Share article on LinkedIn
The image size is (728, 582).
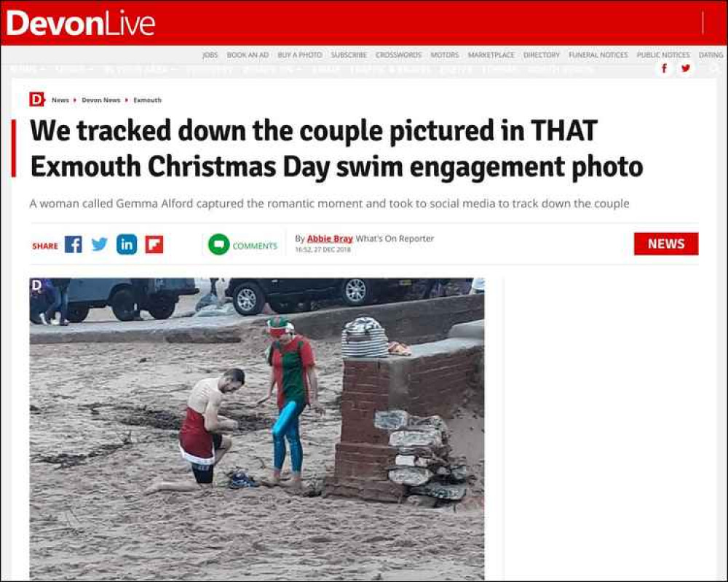tap(127, 244)
